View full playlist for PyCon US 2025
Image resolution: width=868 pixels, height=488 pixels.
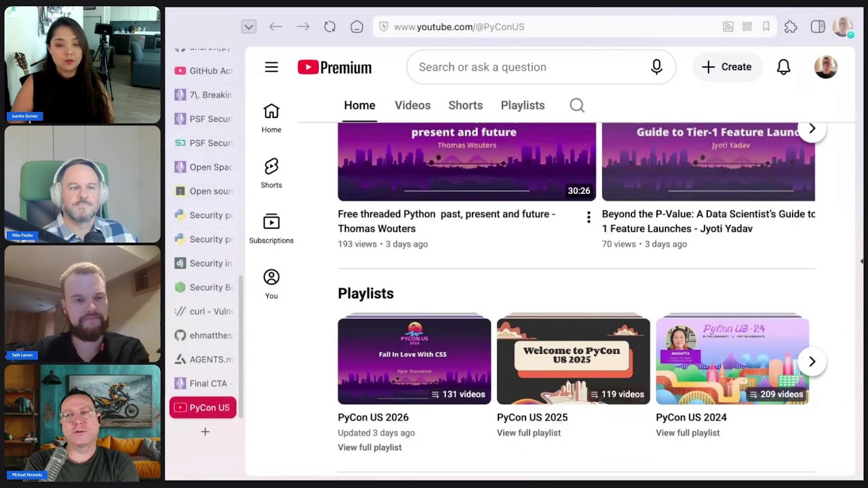(x=529, y=432)
